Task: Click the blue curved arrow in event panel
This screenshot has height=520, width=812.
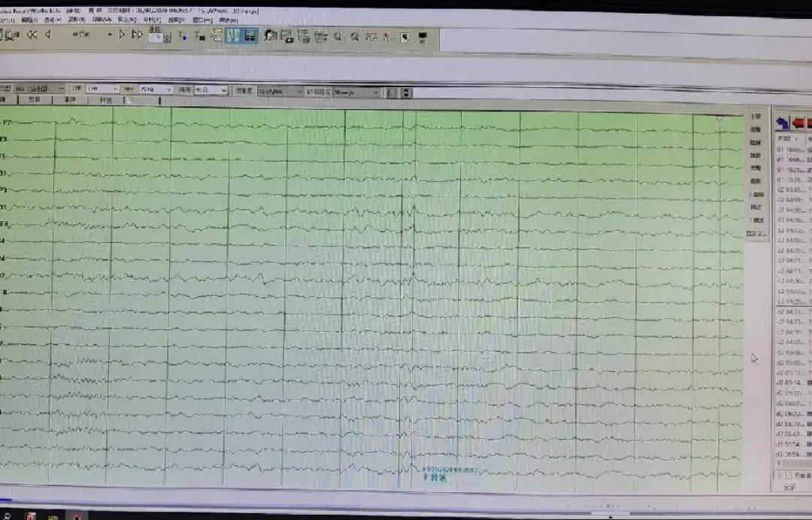Action: click(x=783, y=123)
